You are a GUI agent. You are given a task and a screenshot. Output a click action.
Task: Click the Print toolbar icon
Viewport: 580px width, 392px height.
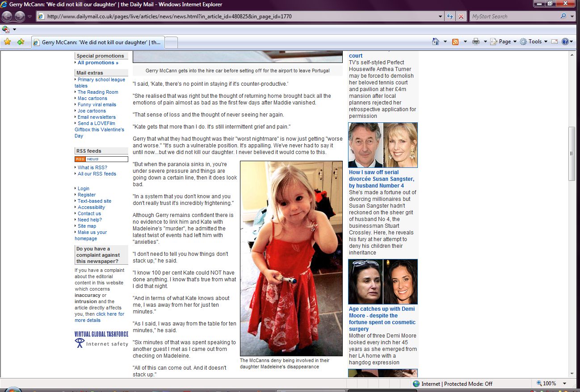pos(476,42)
